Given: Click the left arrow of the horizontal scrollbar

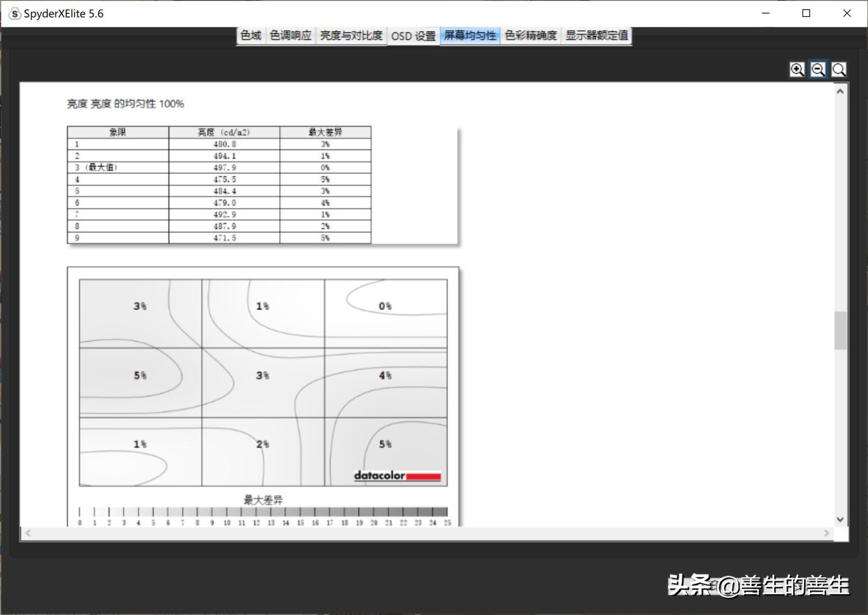Looking at the screenshot, I should 28,533.
